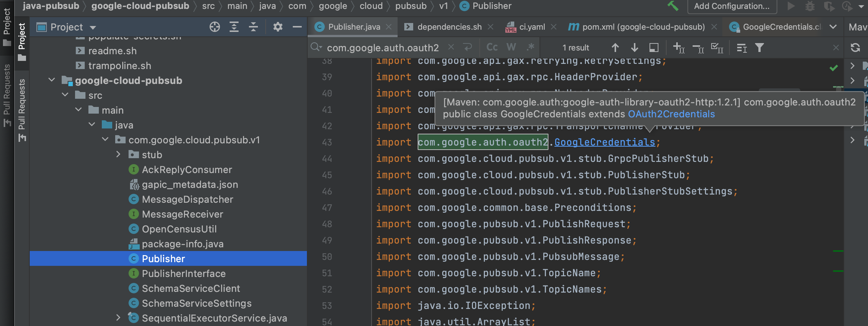Screen dimensions: 868x326
Task: Switch to the GoogleCredentials.class tab
Action: pos(776,27)
